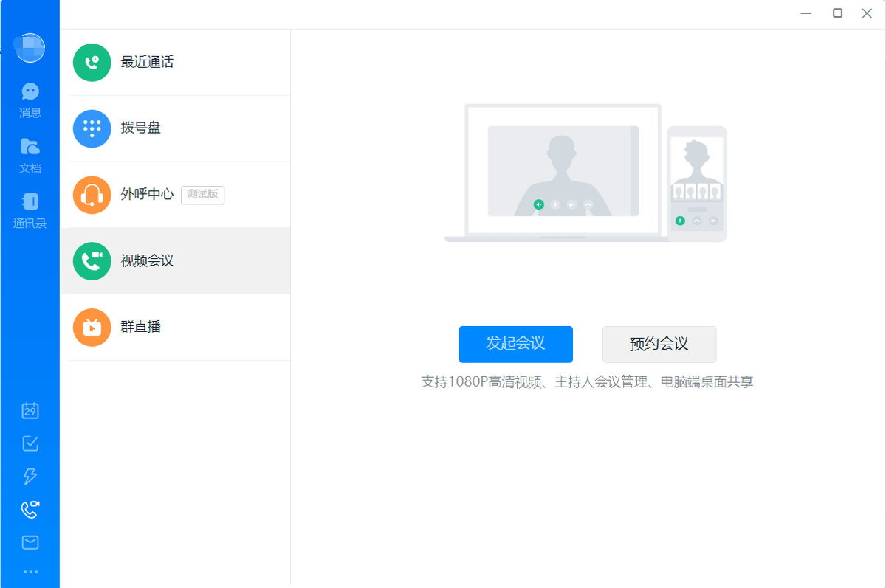Click the 预约会议 button to schedule meeting
Screen dimensions: 886x588
click(659, 344)
